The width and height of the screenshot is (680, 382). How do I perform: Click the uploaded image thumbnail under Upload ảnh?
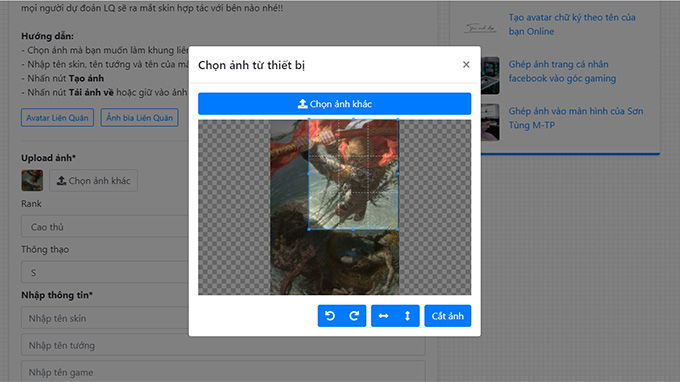(x=32, y=180)
